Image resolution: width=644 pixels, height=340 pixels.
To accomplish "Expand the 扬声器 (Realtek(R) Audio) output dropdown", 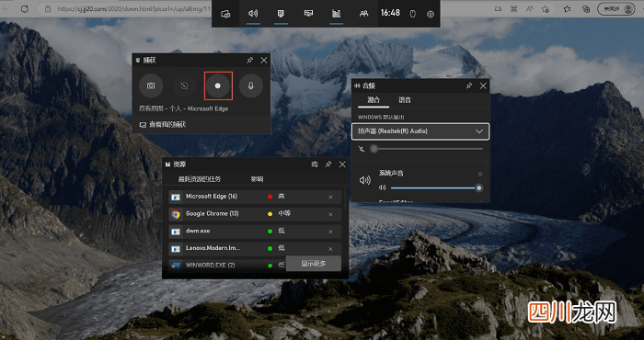I will [420, 131].
